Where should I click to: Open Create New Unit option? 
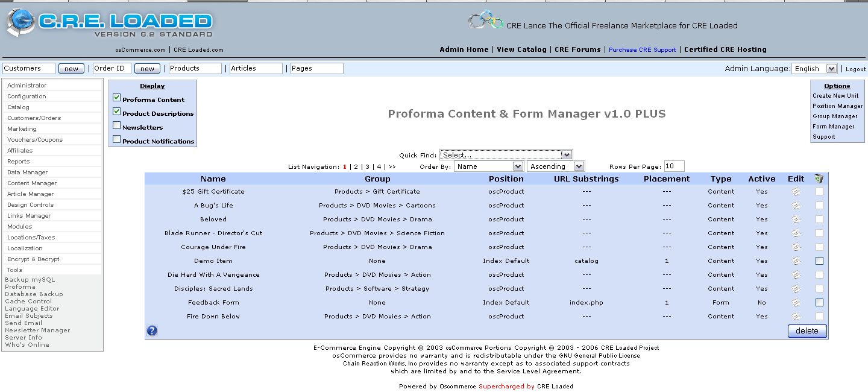(x=835, y=96)
